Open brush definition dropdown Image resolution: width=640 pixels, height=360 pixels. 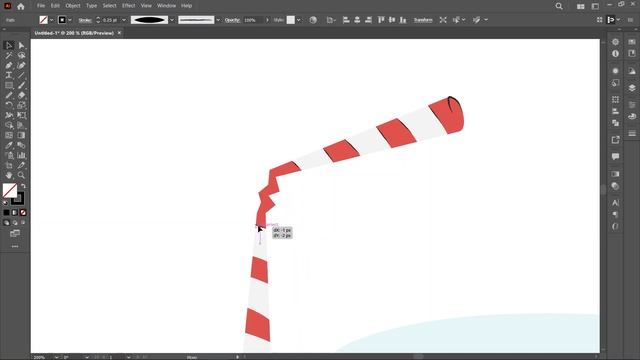click(218, 20)
